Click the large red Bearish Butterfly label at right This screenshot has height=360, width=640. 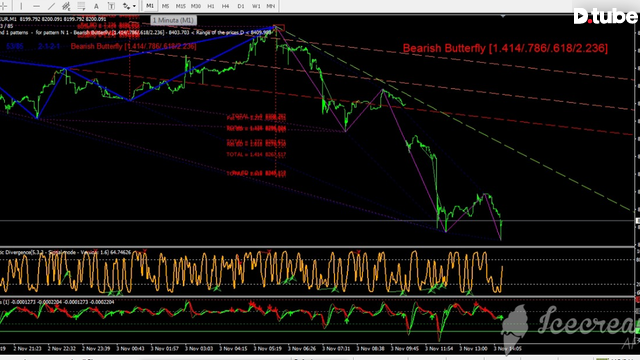click(x=505, y=48)
